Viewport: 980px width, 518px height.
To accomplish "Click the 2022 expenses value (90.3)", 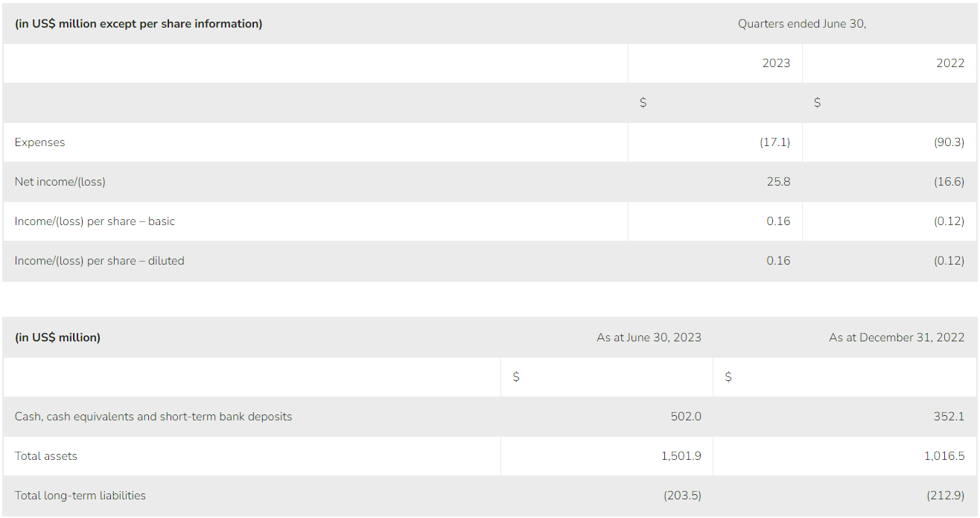I will click(949, 142).
